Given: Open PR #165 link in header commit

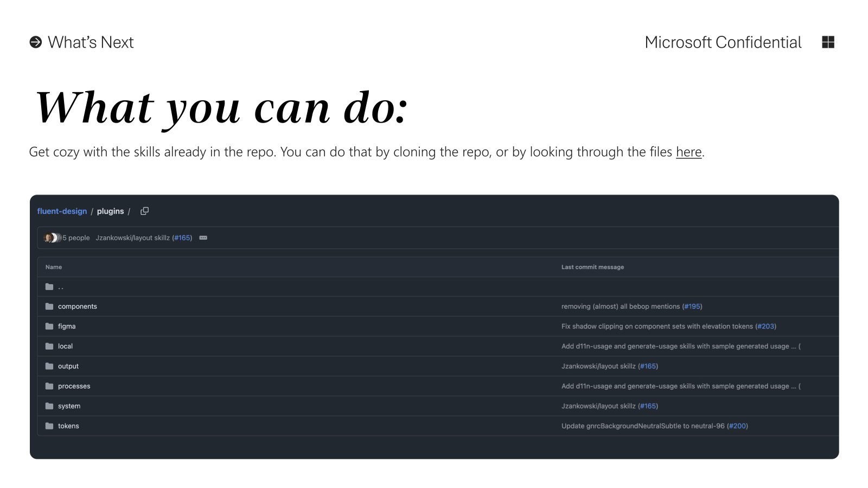Looking at the screenshot, I should coord(182,238).
